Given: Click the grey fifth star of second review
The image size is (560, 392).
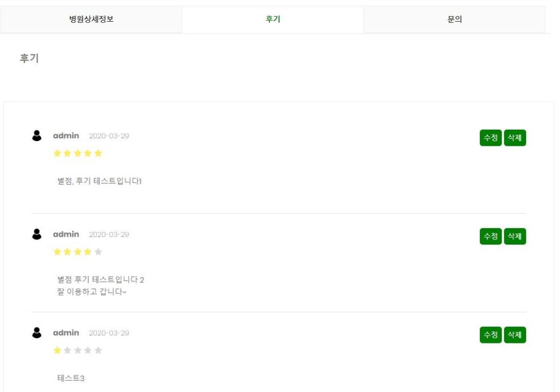Looking at the screenshot, I should tap(98, 252).
